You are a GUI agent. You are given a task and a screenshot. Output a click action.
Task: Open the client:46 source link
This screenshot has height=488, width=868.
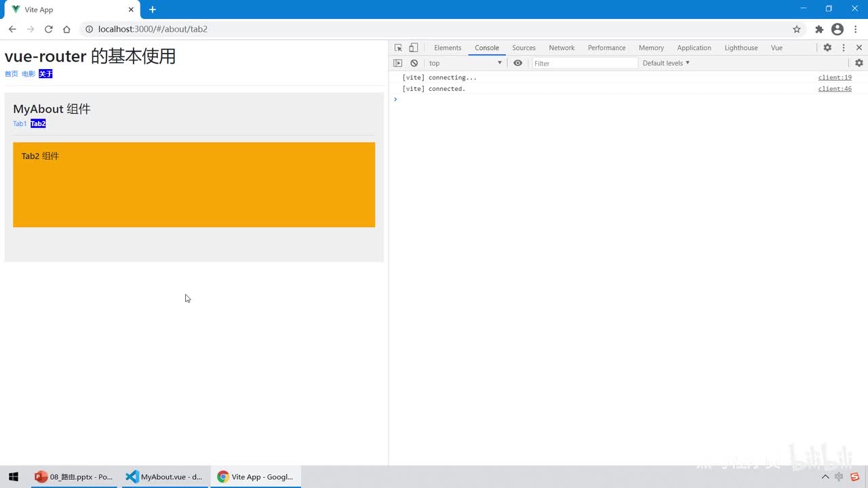click(x=835, y=89)
